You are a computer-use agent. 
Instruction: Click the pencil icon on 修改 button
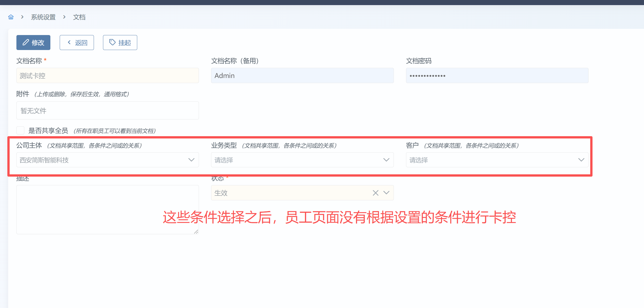tap(26, 42)
